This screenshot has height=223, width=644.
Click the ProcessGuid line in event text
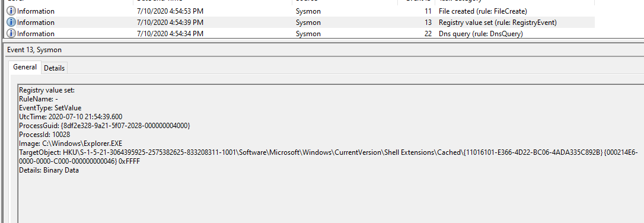[104, 125]
